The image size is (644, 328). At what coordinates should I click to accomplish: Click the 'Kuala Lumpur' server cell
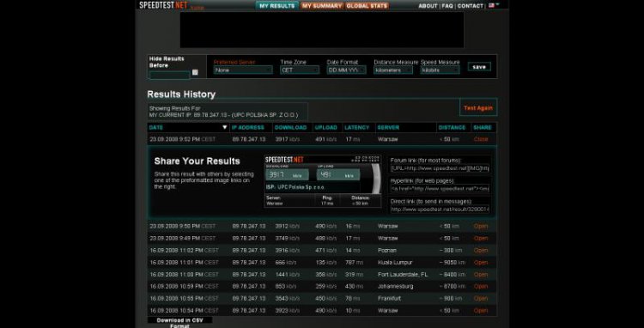pos(395,263)
